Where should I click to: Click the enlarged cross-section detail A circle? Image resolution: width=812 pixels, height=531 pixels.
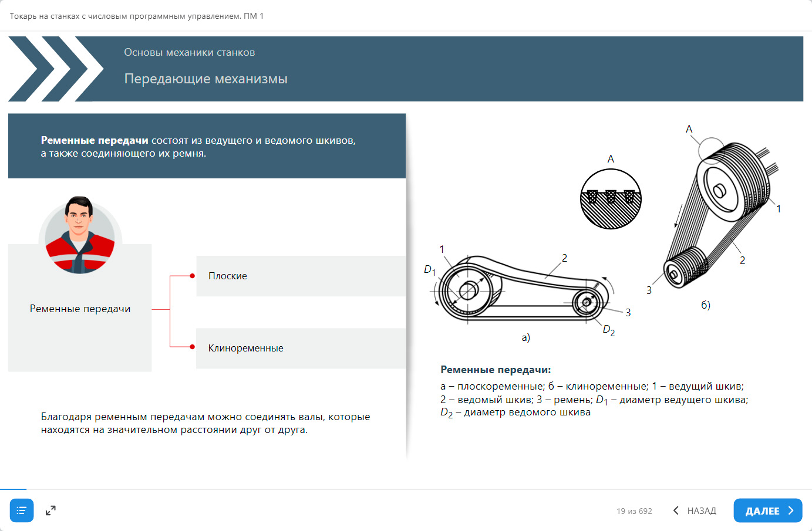click(x=611, y=199)
